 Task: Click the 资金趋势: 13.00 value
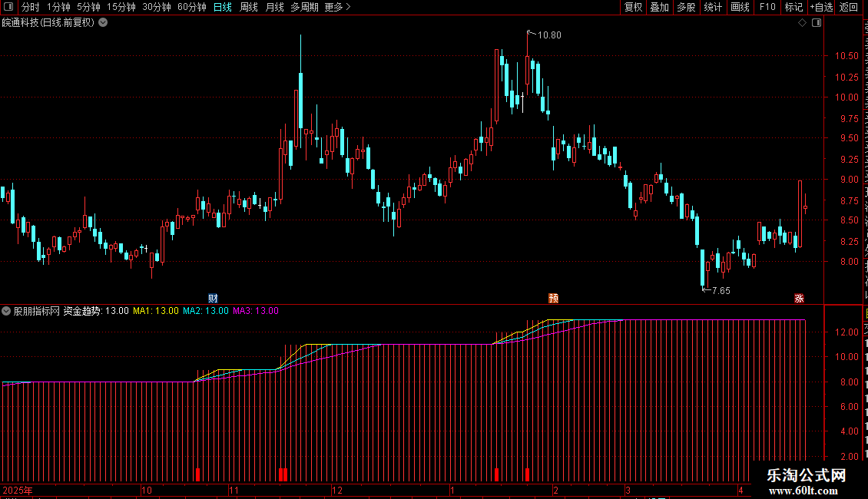96,311
